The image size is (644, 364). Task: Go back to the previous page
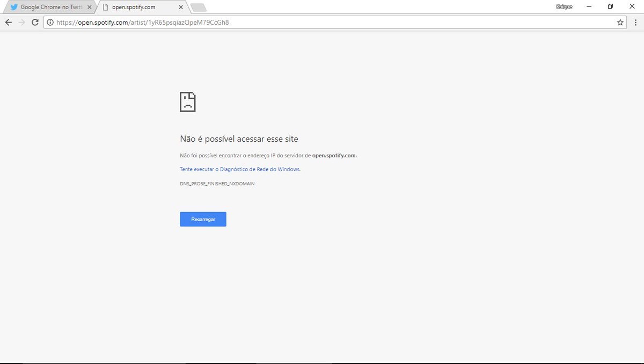(8, 23)
